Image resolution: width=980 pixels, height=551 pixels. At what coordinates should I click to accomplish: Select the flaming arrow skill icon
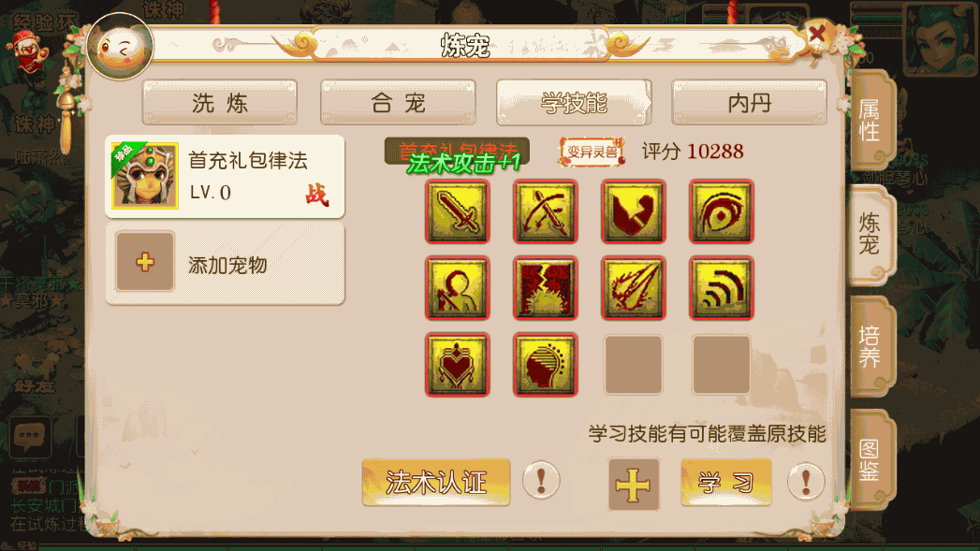point(633,288)
